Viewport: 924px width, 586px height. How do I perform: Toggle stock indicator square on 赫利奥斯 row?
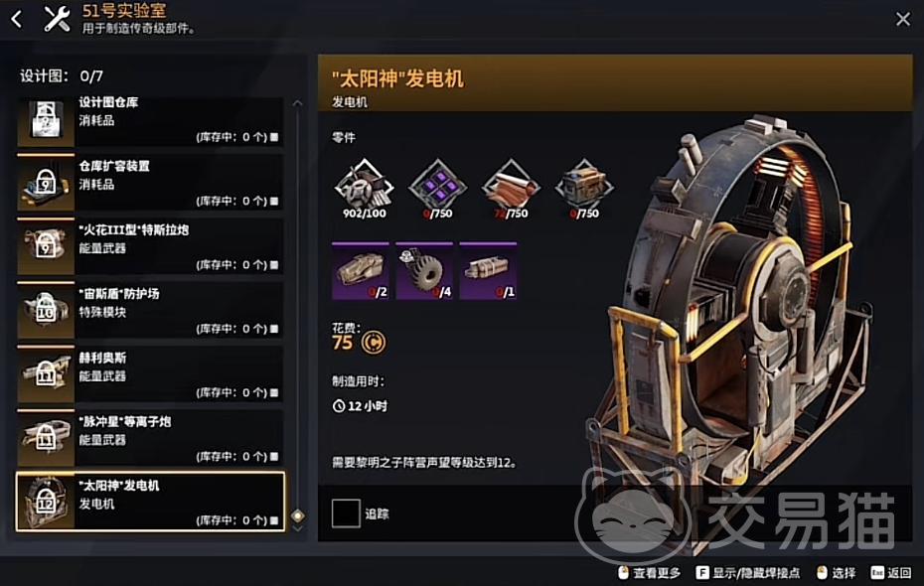(x=274, y=393)
